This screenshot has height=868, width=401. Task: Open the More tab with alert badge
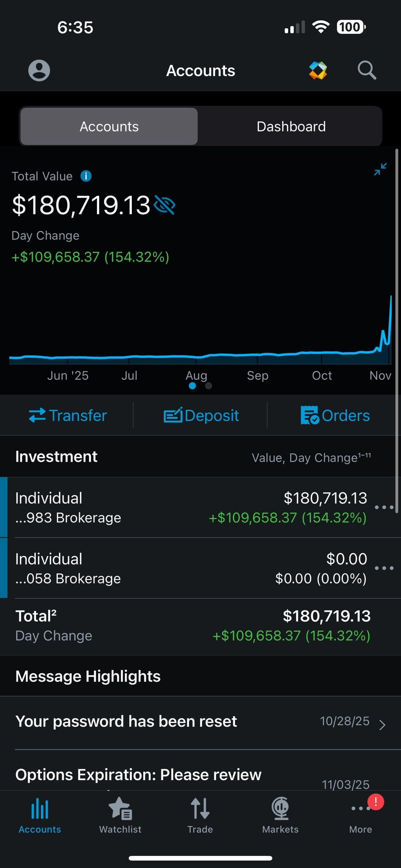click(x=361, y=815)
